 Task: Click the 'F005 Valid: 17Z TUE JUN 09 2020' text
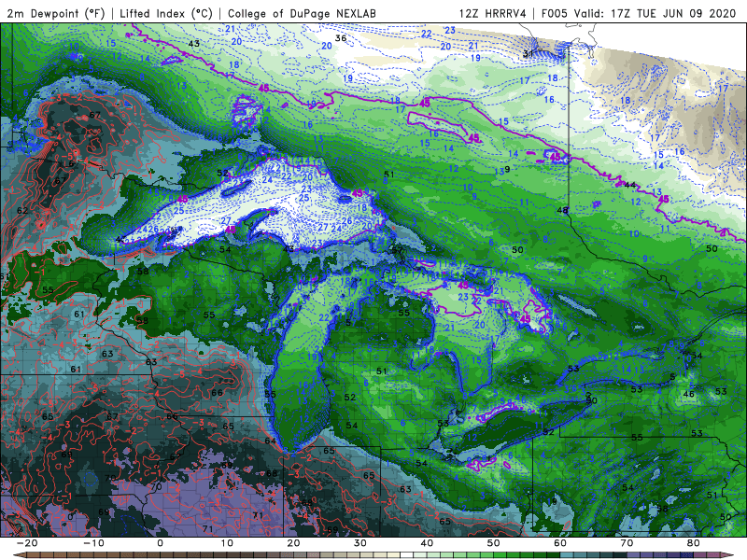639,13
